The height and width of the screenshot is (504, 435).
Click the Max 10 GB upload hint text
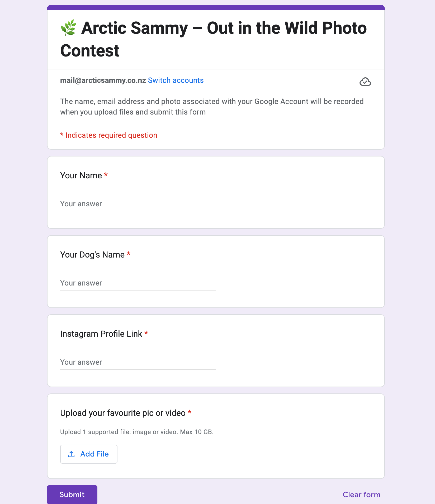(197, 432)
